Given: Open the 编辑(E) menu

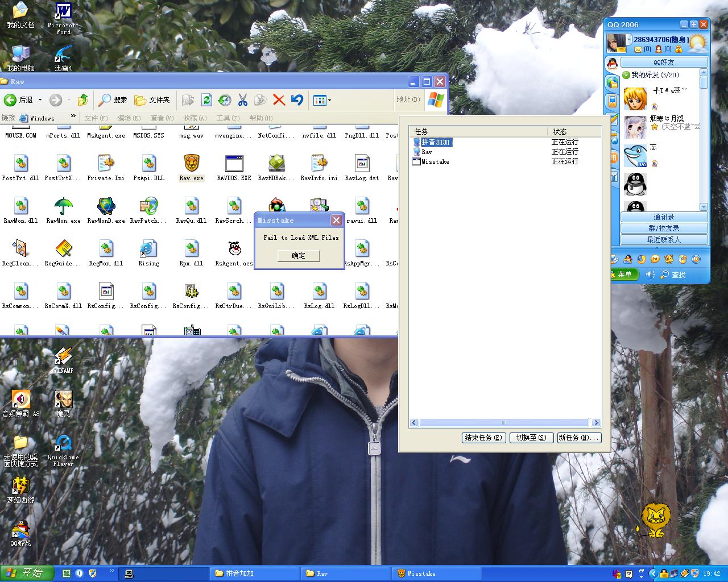Looking at the screenshot, I should [129, 118].
